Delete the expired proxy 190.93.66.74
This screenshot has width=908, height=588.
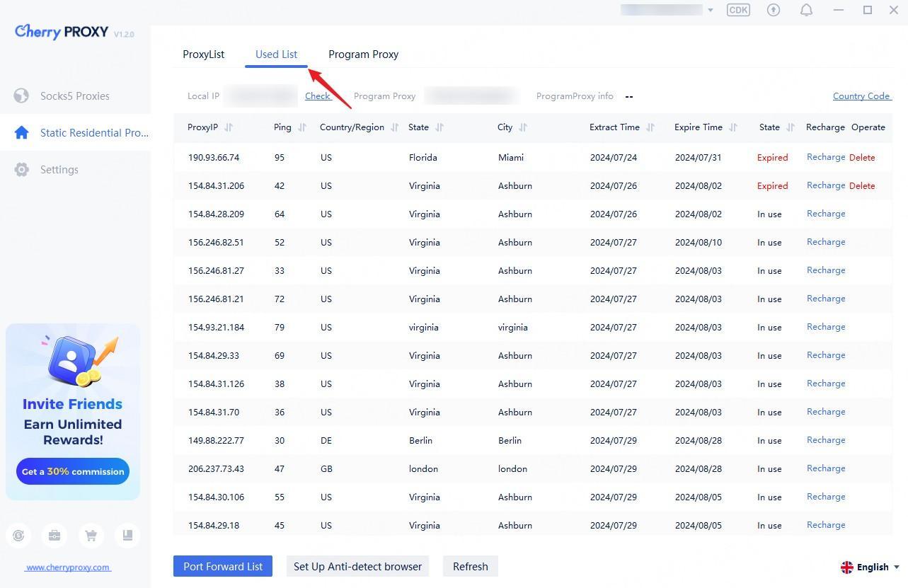(862, 157)
